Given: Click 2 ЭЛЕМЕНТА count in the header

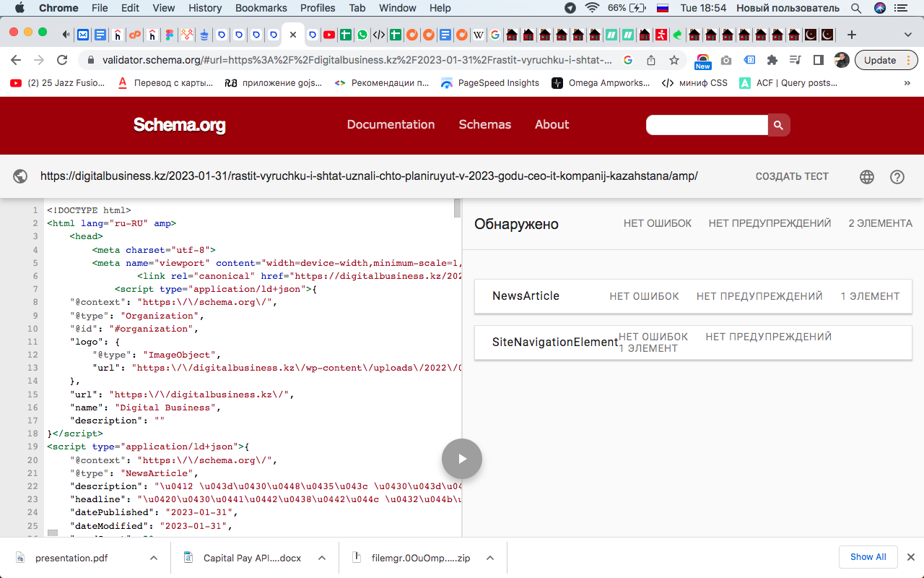Looking at the screenshot, I should click(x=880, y=223).
